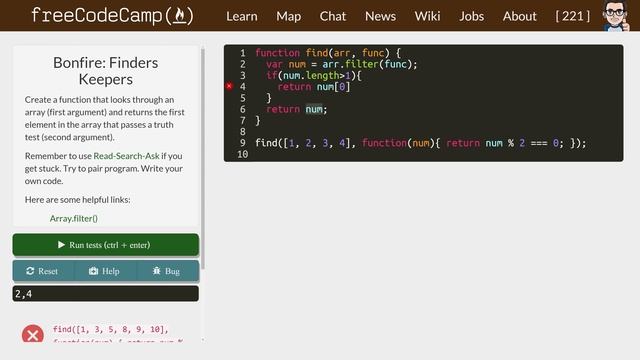Go to the Chat page

coord(333,16)
